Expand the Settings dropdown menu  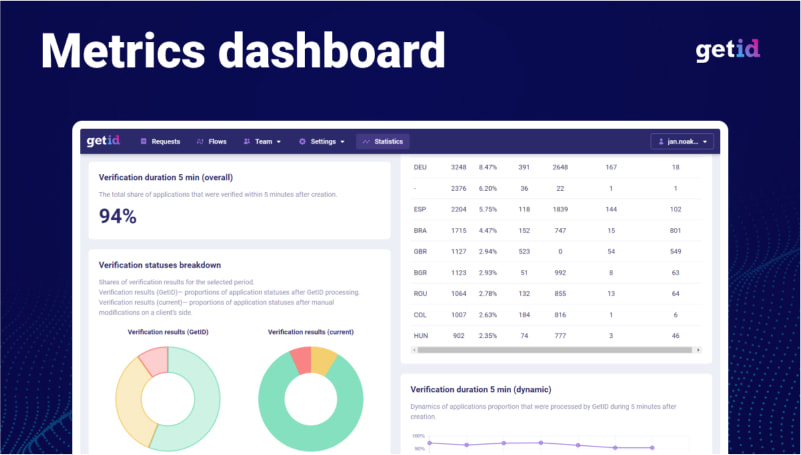[x=322, y=141]
